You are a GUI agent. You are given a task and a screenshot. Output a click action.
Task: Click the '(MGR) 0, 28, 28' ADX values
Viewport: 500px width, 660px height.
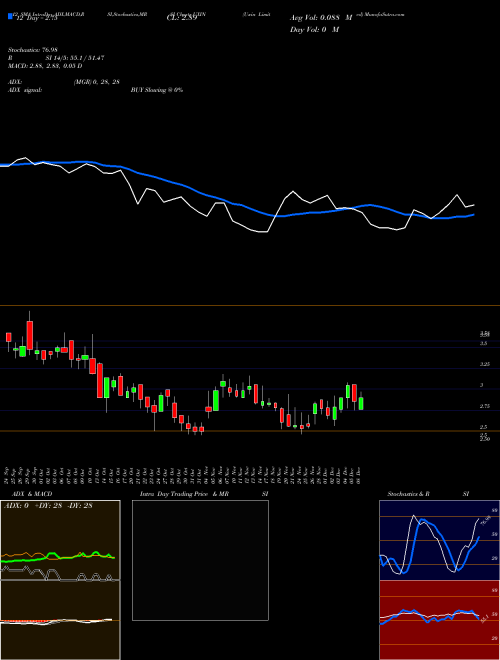(96, 82)
